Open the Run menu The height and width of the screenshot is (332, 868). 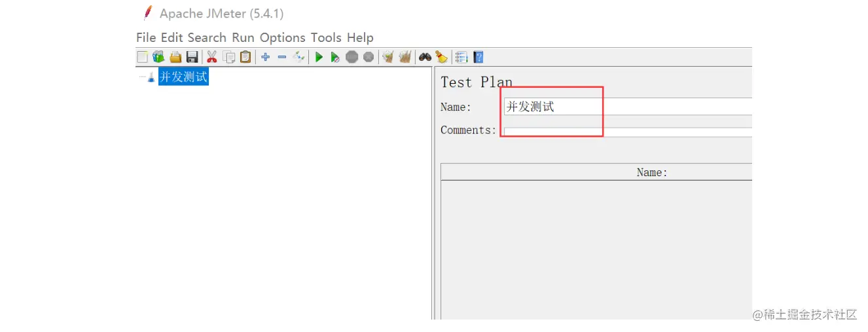[x=243, y=38]
